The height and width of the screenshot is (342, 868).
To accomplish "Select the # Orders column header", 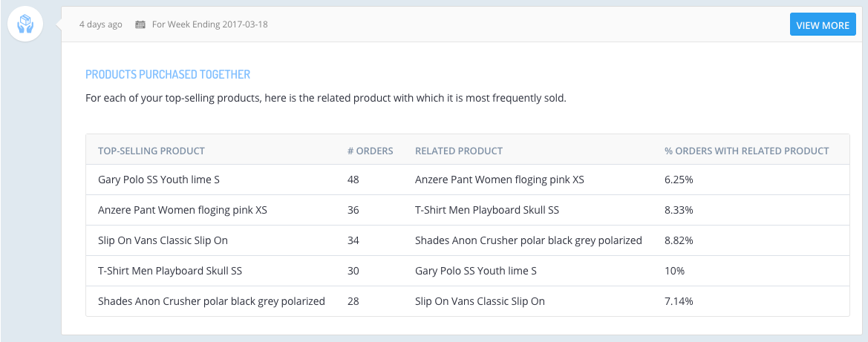I will click(371, 151).
